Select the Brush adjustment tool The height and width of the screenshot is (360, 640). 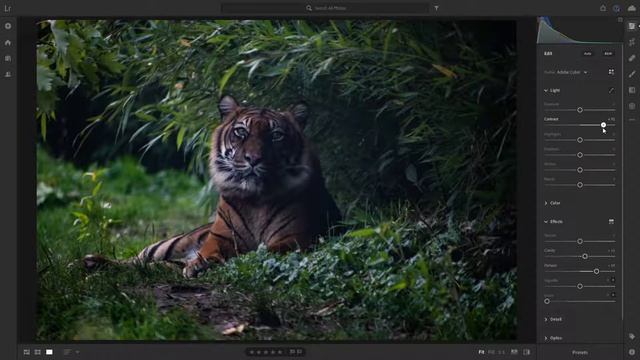[x=632, y=74]
